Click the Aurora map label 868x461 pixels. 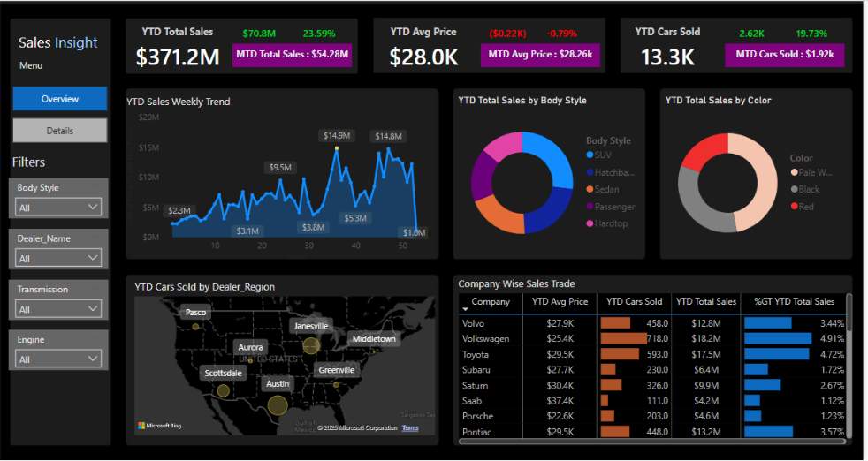pos(251,348)
